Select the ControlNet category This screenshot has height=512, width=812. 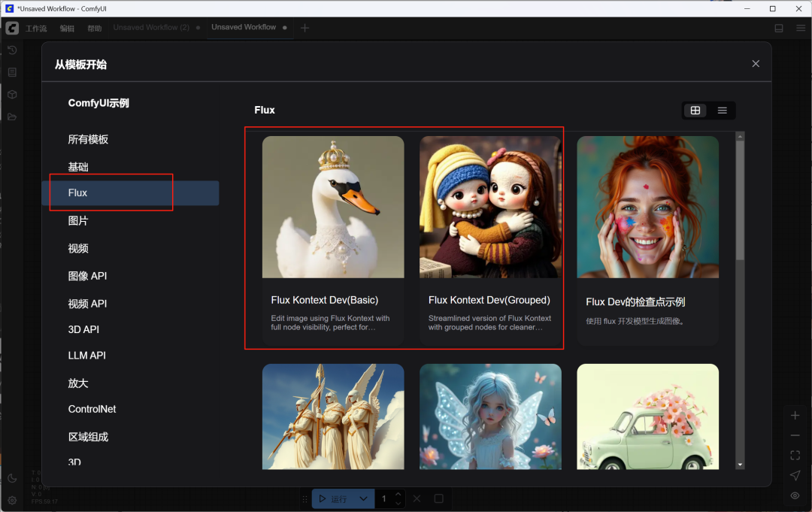(131, 409)
